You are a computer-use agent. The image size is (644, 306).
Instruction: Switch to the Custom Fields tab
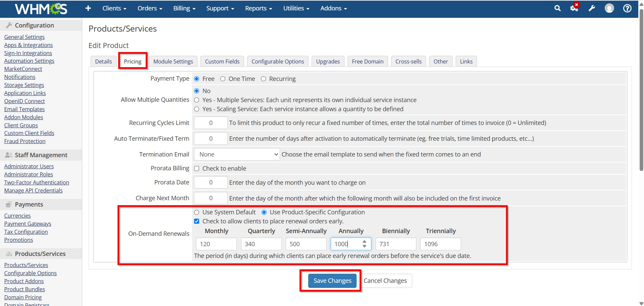(222, 61)
